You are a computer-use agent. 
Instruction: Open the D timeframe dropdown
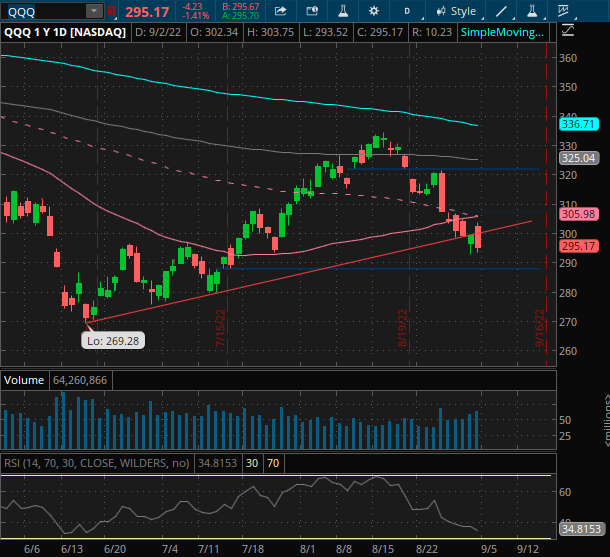407,11
